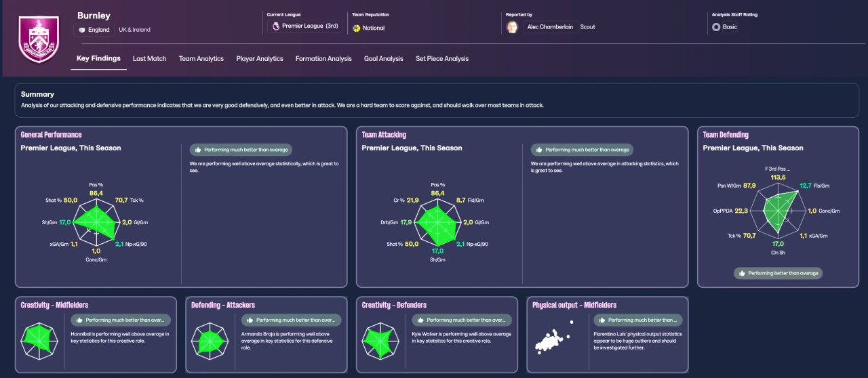
Task: Open the Goal Analysis tab
Action: [384, 59]
